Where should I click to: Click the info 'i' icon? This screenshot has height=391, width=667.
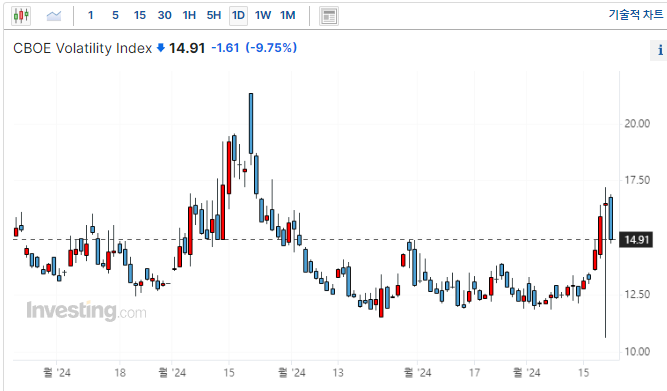tap(660, 50)
